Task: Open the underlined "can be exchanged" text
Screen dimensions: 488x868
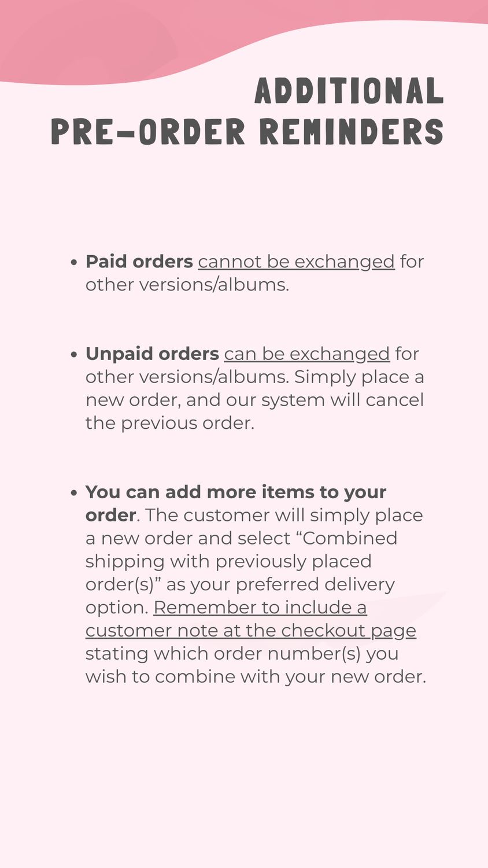Action: [307, 354]
